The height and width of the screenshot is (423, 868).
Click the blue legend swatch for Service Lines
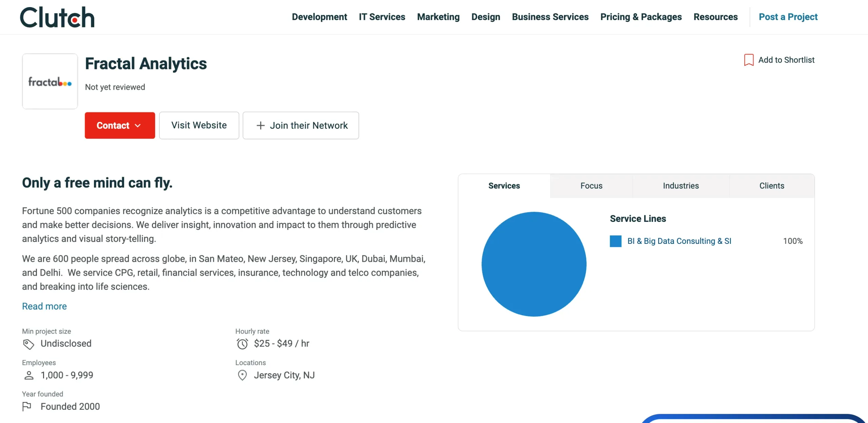(x=615, y=241)
